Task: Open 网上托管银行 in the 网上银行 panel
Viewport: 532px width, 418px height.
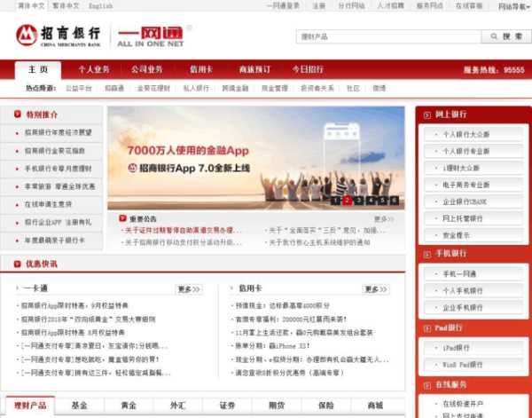Action: click(x=473, y=218)
